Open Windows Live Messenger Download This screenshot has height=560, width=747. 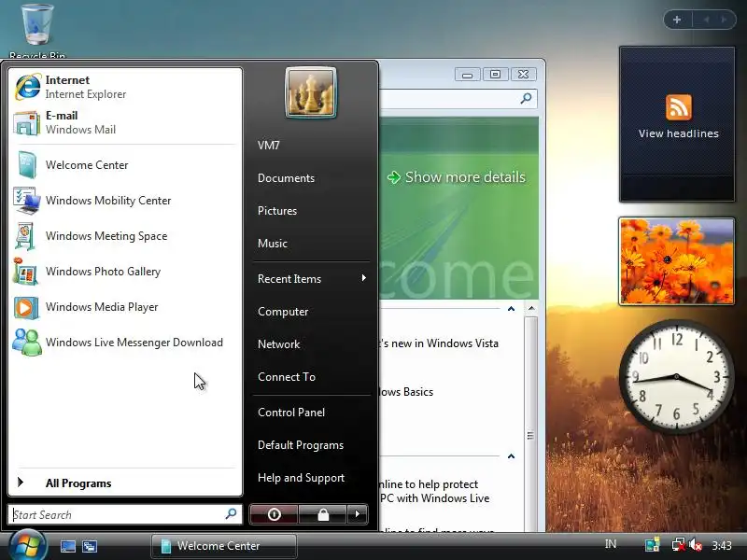click(x=125, y=343)
